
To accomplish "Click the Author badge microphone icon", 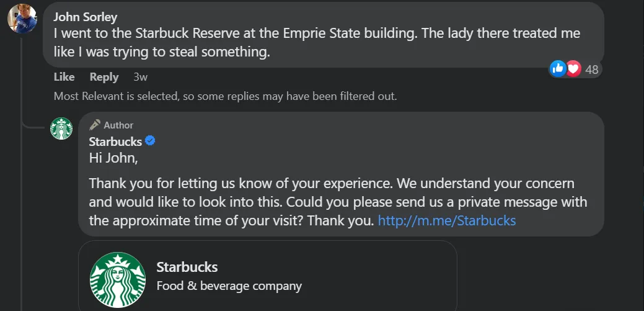I will [95, 125].
